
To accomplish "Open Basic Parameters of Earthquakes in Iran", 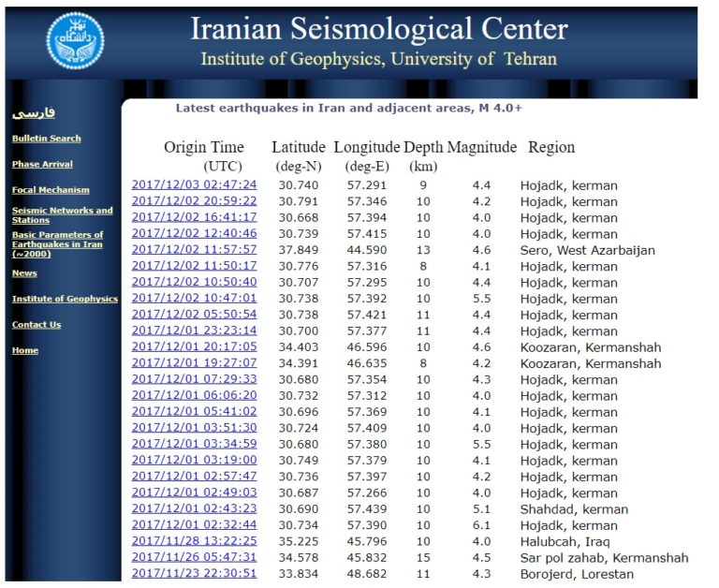I will 57,244.
